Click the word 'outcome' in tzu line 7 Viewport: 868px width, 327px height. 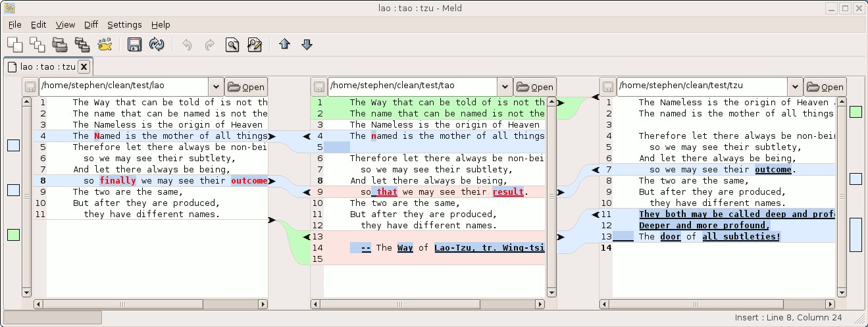pyautogui.click(x=773, y=170)
